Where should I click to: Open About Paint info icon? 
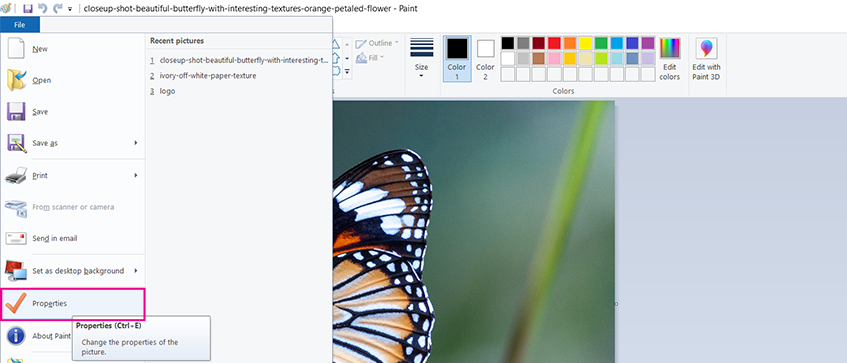click(16, 336)
